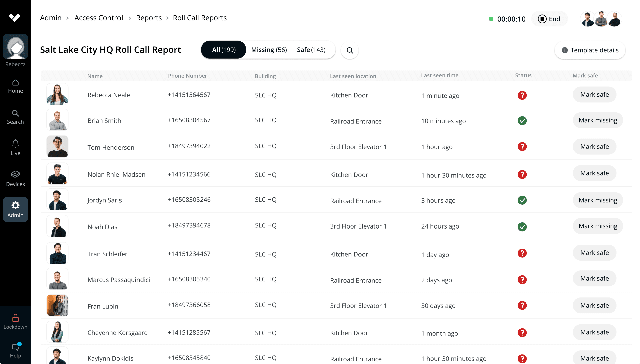Image resolution: width=640 pixels, height=364 pixels.
Task: Go to Access Control breadcrumb
Action: pyautogui.click(x=98, y=18)
